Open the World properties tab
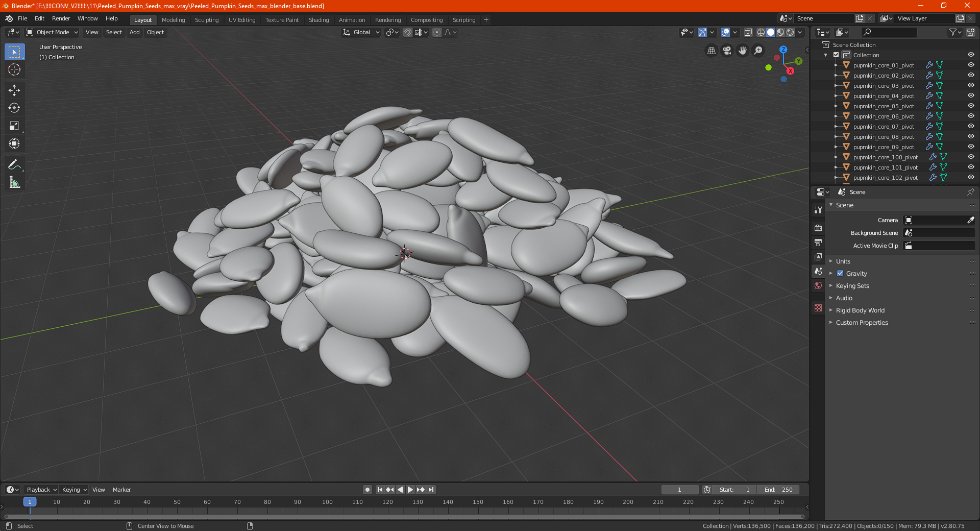 [818, 285]
